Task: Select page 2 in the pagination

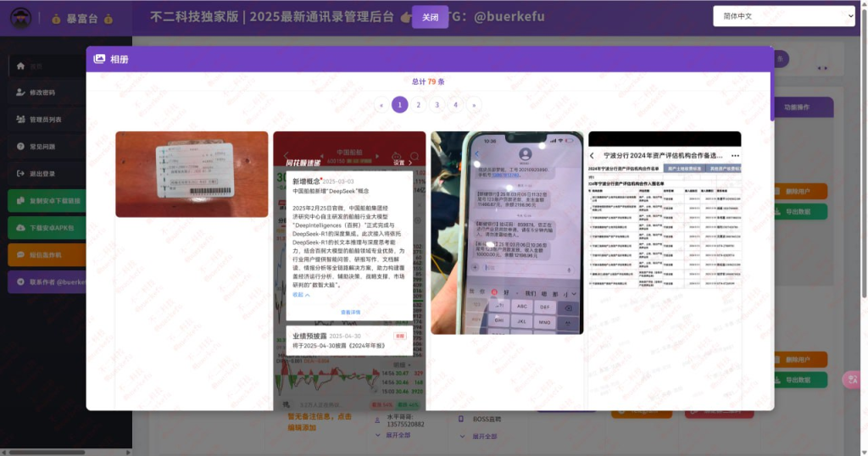Action: pyautogui.click(x=419, y=104)
